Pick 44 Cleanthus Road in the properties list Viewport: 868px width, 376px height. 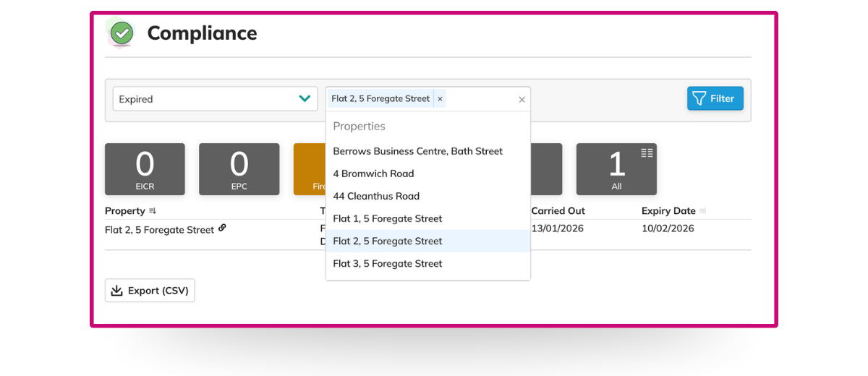(376, 196)
